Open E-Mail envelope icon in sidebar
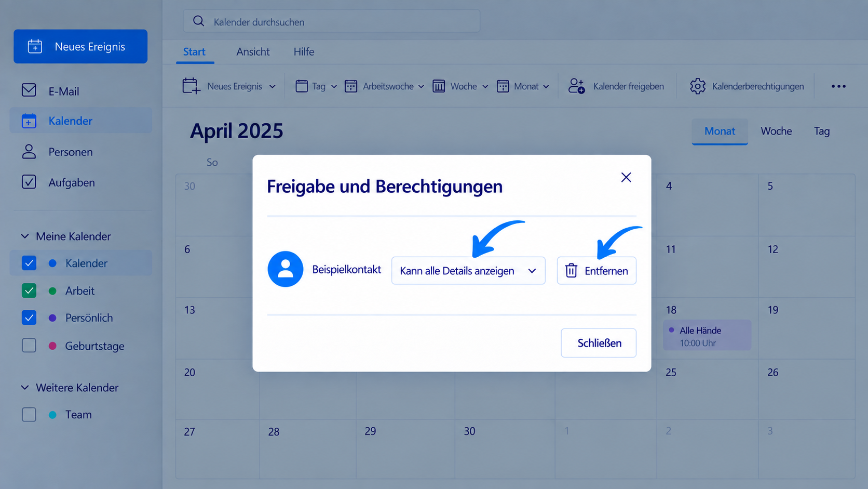This screenshot has width=868, height=489. [29, 90]
